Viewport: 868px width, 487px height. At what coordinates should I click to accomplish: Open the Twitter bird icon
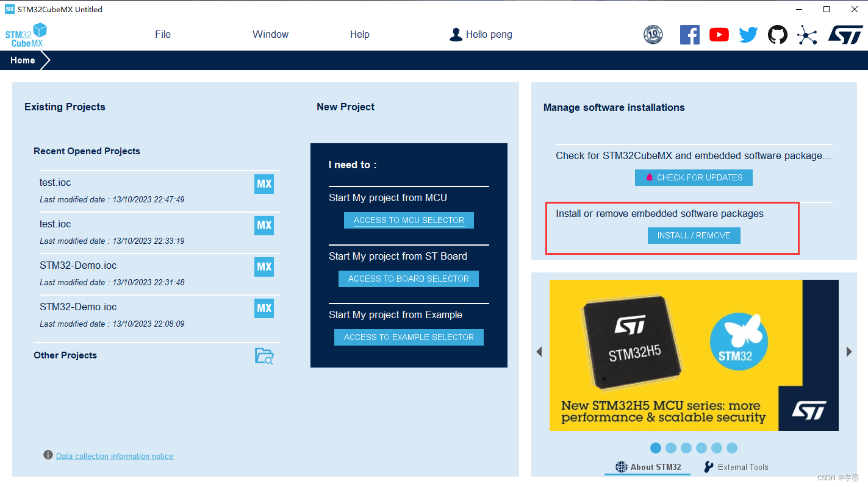pyautogui.click(x=748, y=35)
